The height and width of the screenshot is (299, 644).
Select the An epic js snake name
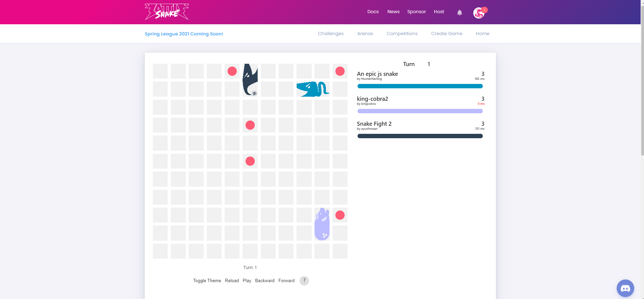click(x=377, y=74)
